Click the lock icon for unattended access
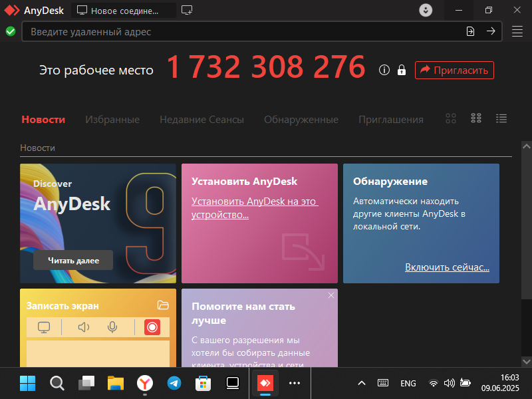Image resolution: width=532 pixels, height=399 pixels. (402, 70)
